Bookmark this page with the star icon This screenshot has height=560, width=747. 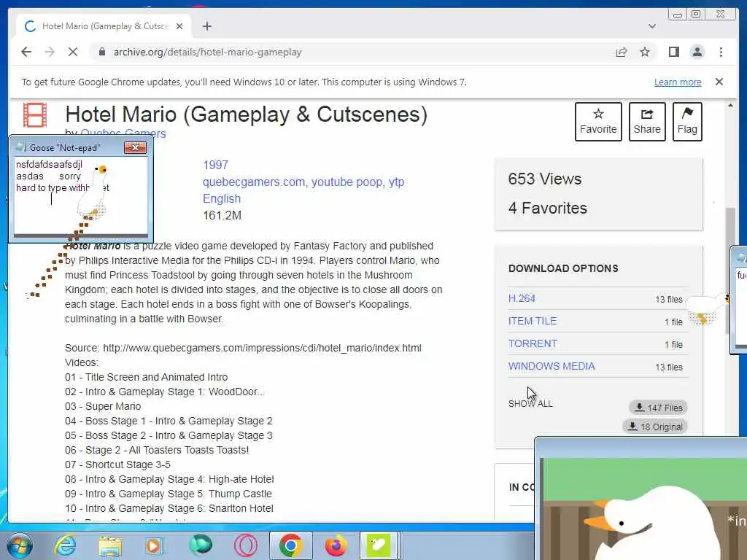pyautogui.click(x=645, y=52)
